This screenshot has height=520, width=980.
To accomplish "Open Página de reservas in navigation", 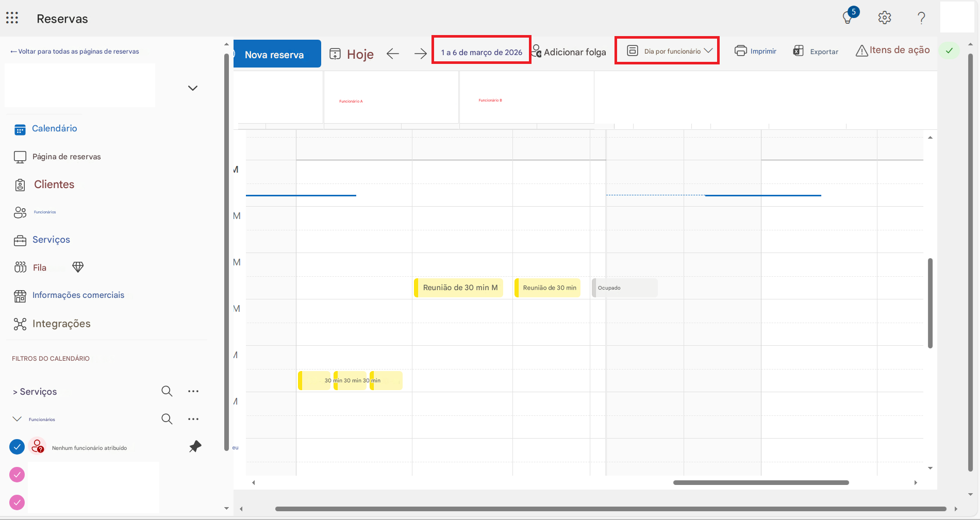I will click(x=67, y=157).
